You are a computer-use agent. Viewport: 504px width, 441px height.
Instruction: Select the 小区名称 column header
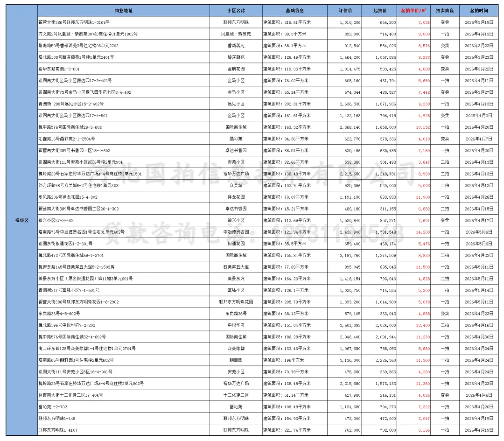pyautogui.click(x=236, y=11)
